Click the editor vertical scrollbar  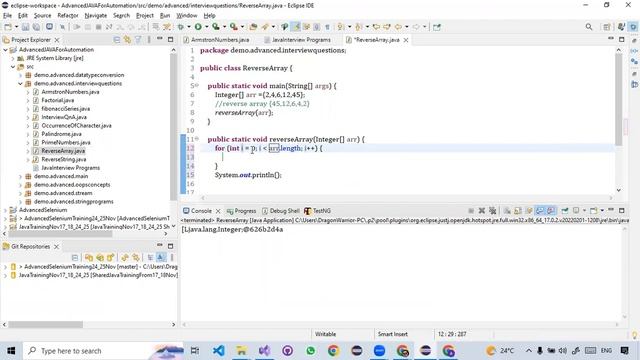[619, 99]
